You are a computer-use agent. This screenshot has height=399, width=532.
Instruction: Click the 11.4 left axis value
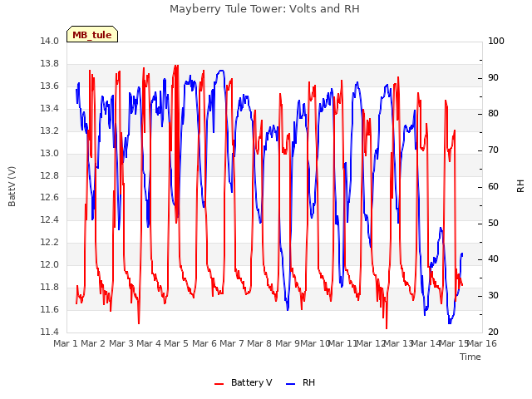tap(49, 332)
